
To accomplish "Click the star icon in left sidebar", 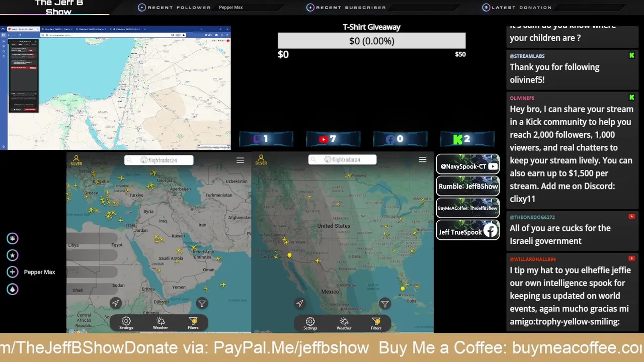I will click(x=13, y=255).
